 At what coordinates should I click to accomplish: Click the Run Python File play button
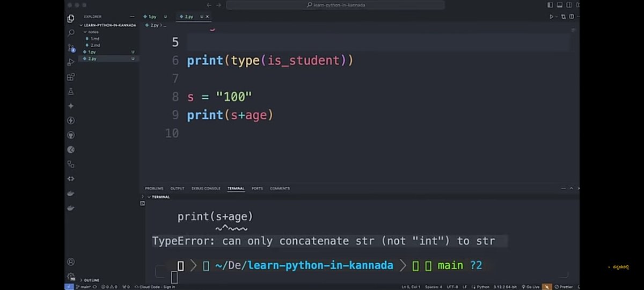[551, 17]
